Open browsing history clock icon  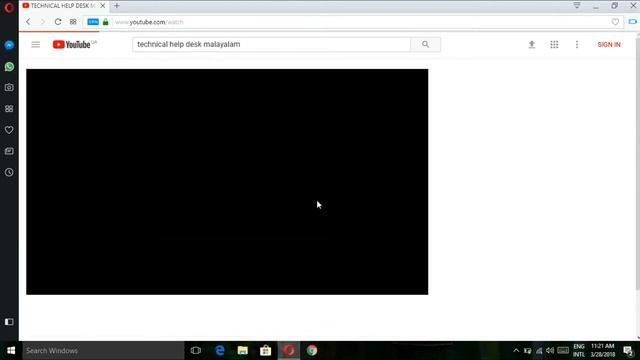(9, 172)
